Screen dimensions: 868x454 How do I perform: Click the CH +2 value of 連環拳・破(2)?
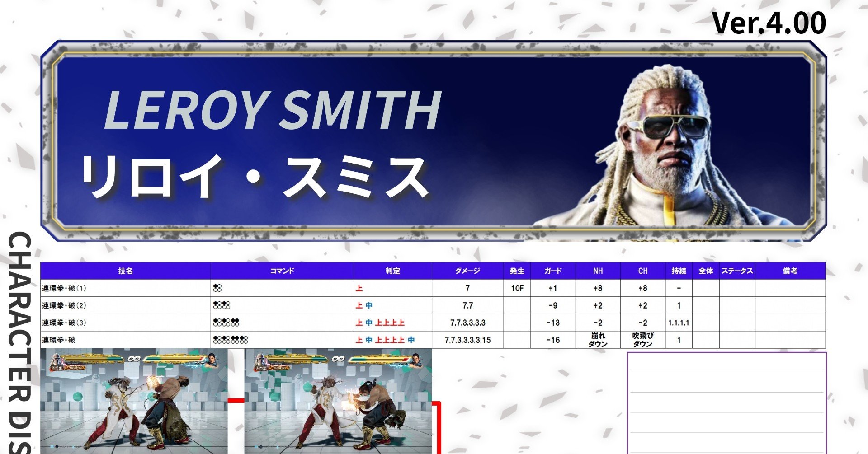point(643,305)
